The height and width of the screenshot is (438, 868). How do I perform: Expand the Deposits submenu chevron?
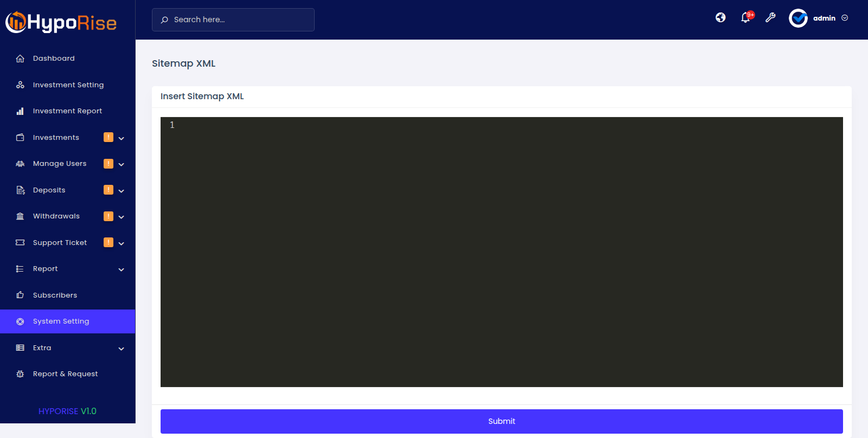(122, 191)
